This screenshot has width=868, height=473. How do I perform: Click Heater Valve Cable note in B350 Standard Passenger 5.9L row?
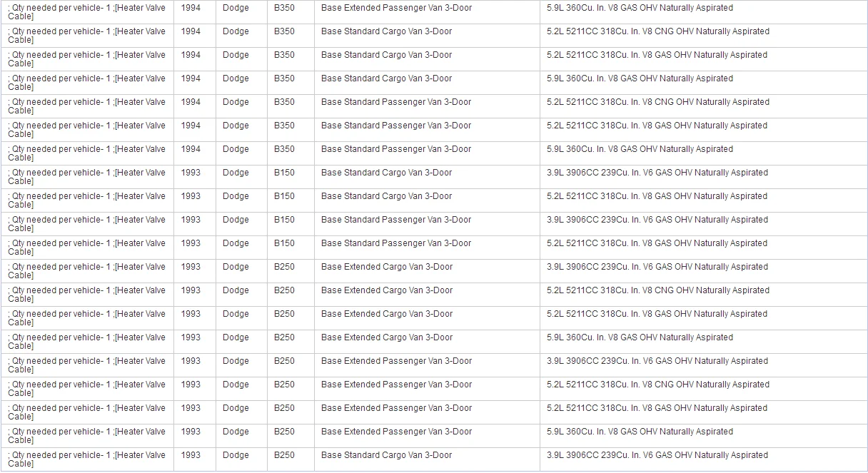tap(86, 153)
